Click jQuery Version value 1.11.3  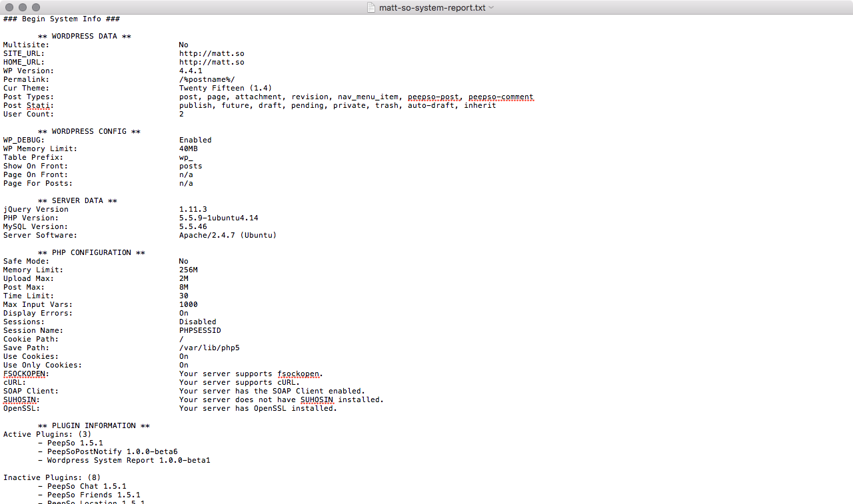pos(193,209)
